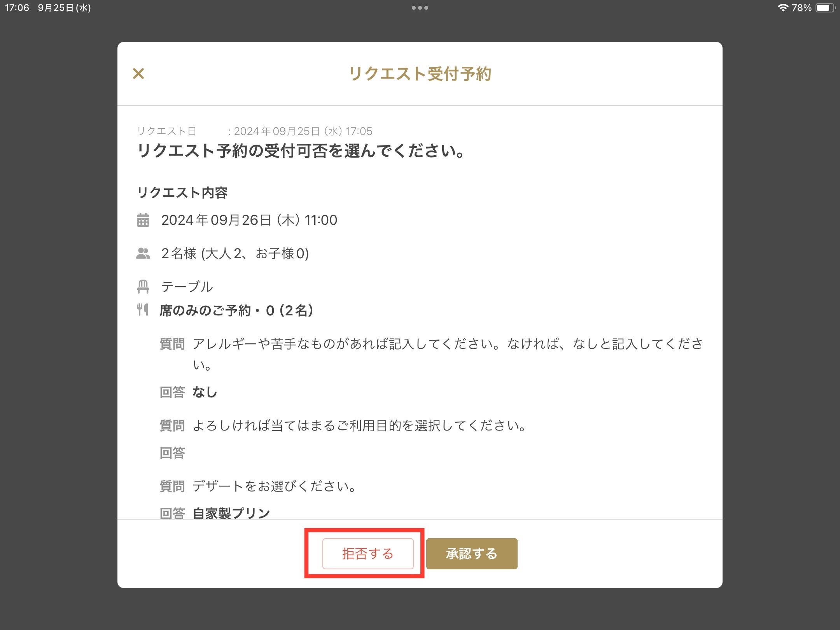Tap the dessert answer 自家製プリン
Image resolution: width=840 pixels, height=630 pixels.
tap(231, 513)
